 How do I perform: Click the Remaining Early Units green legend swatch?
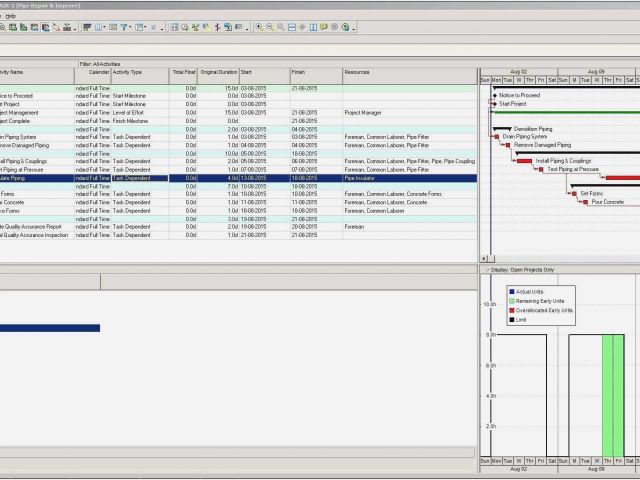tap(511, 301)
